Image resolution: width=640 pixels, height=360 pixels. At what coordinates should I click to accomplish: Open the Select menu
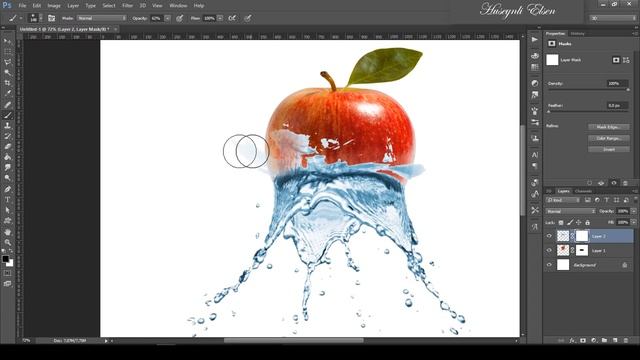[x=109, y=6]
